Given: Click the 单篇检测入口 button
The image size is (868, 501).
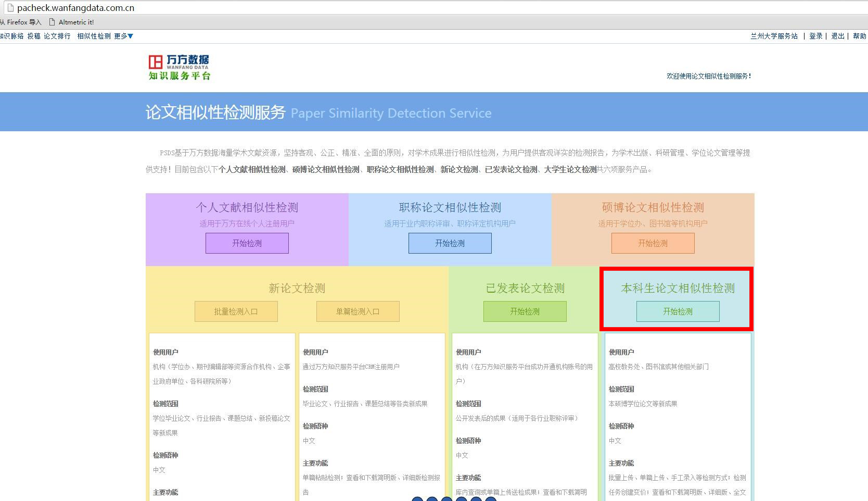Looking at the screenshot, I should (x=358, y=311).
